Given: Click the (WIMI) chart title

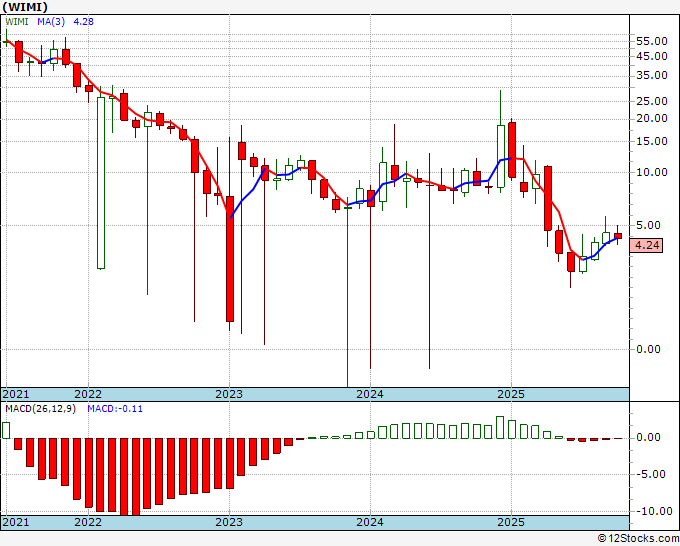Looking at the screenshot, I should coord(24,7).
